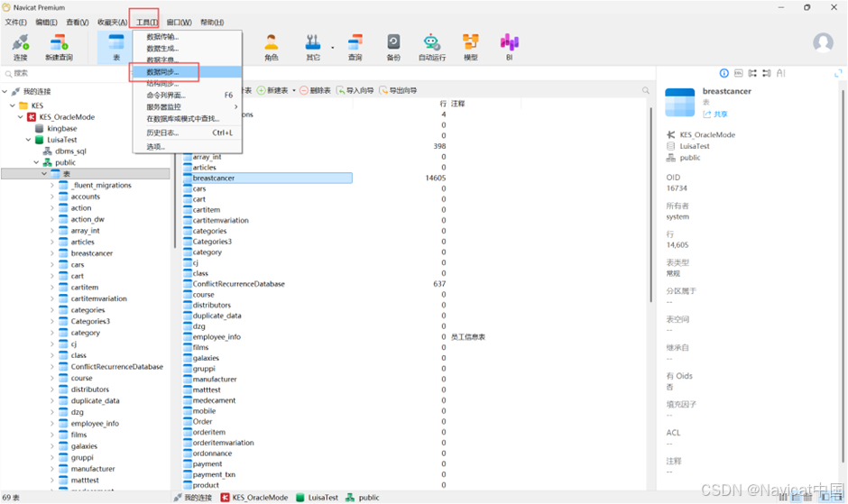Screen dimensions: 848x504
Task: Choose 数据生成... from Tools menu
Action: pyautogui.click(x=187, y=48)
